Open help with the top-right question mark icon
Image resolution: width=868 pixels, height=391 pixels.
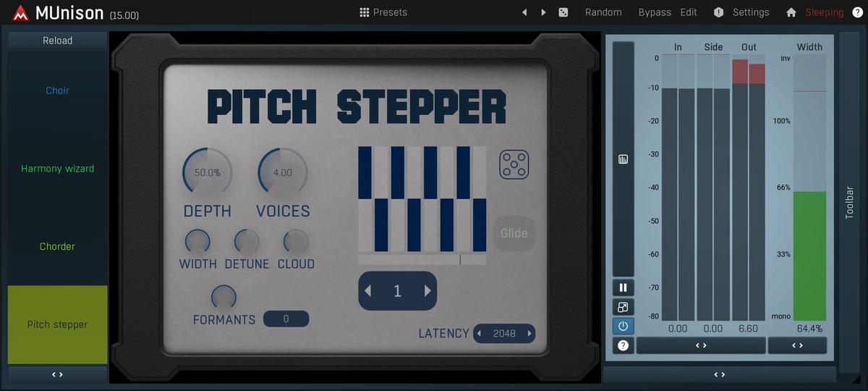[x=857, y=12]
